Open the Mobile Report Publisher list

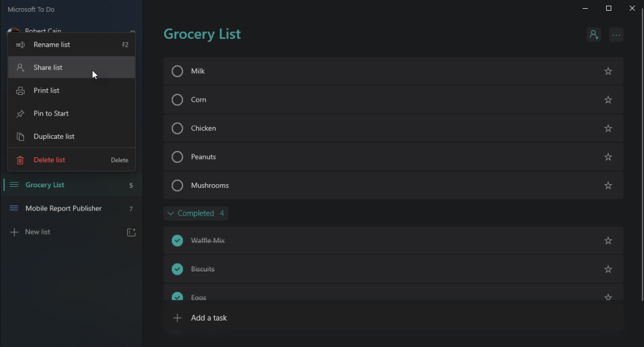click(63, 209)
